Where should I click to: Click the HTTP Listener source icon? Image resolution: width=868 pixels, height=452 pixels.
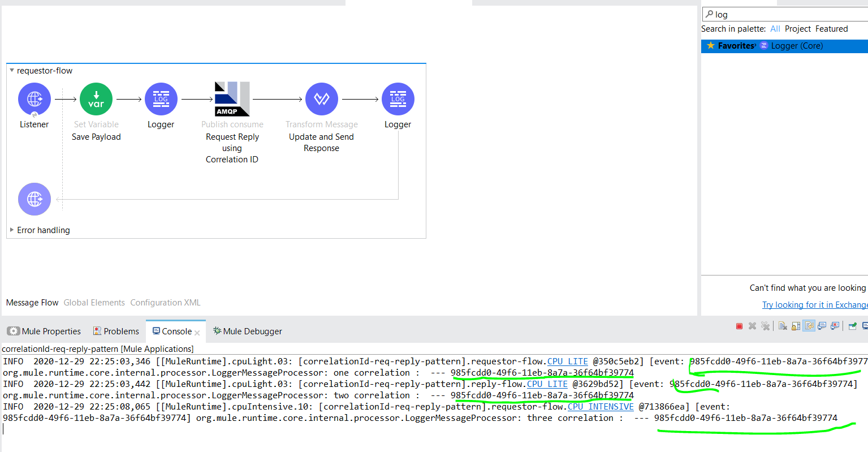click(x=34, y=99)
